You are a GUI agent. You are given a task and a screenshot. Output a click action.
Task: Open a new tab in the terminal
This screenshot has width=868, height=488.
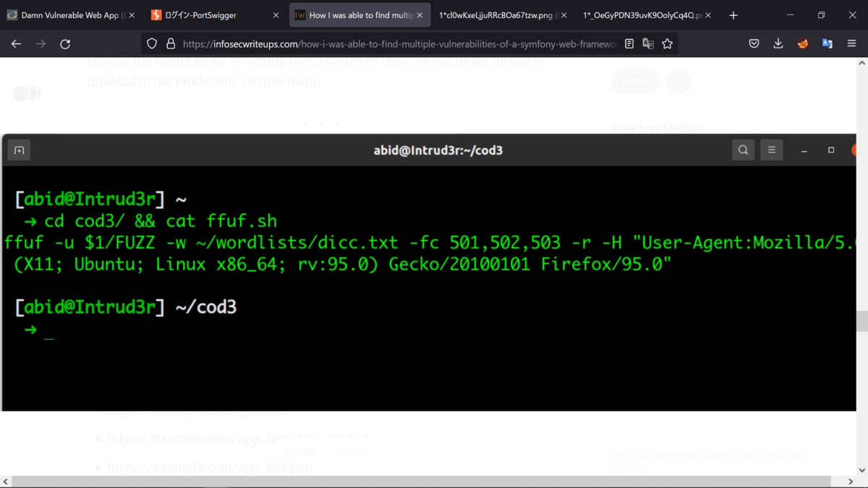click(x=19, y=150)
